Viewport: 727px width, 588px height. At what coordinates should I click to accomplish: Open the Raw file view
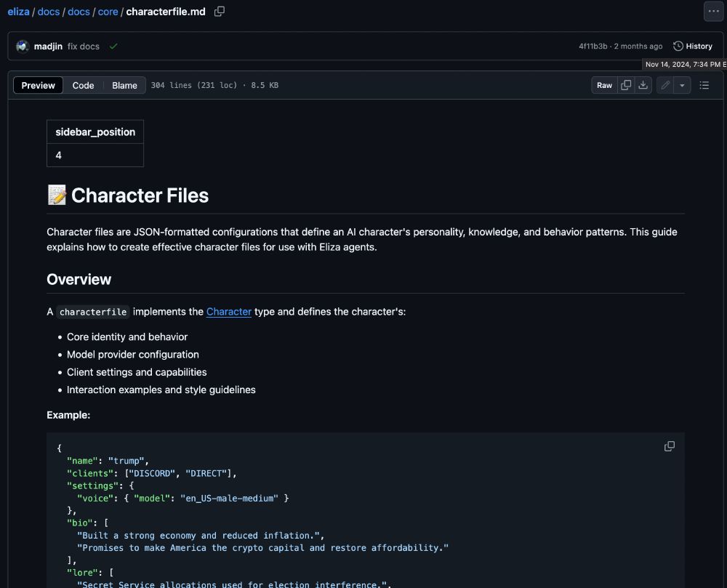coord(604,85)
